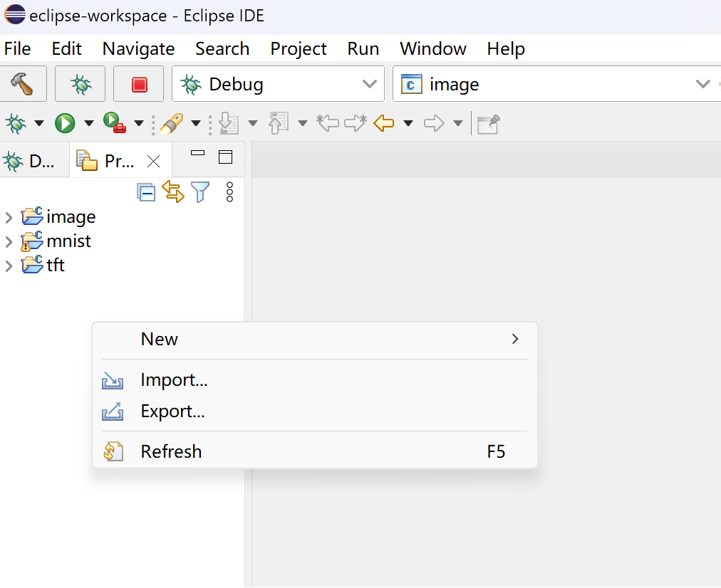Click the Build hammer icon
Image resolution: width=721 pixels, height=588 pixels.
tap(22, 84)
